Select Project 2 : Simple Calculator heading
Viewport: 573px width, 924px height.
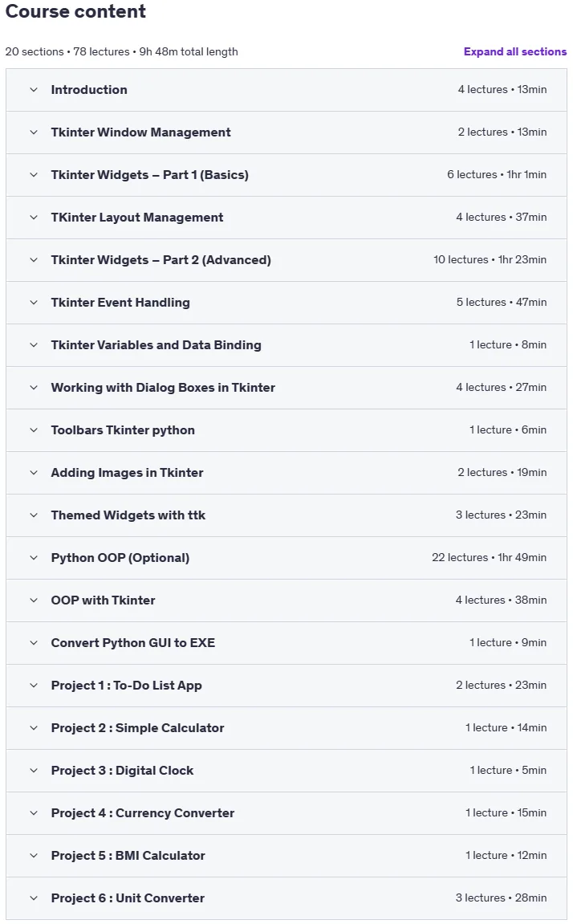(137, 728)
